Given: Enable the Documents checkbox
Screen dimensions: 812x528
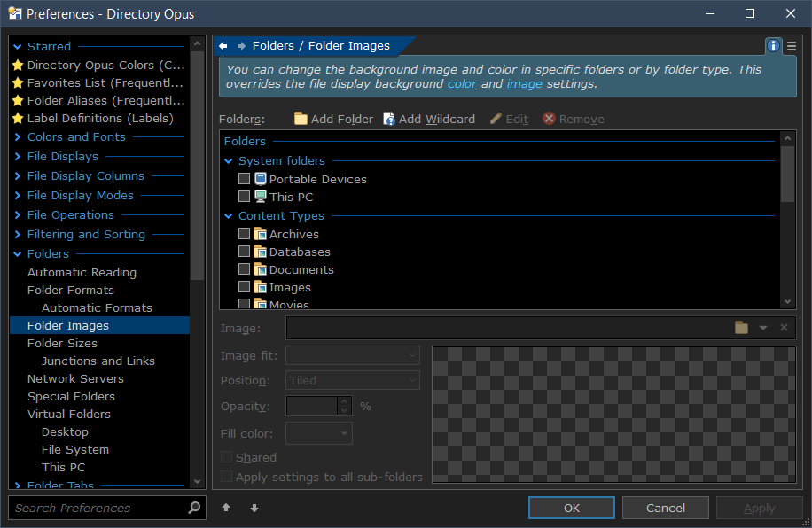Looking at the screenshot, I should (245, 269).
